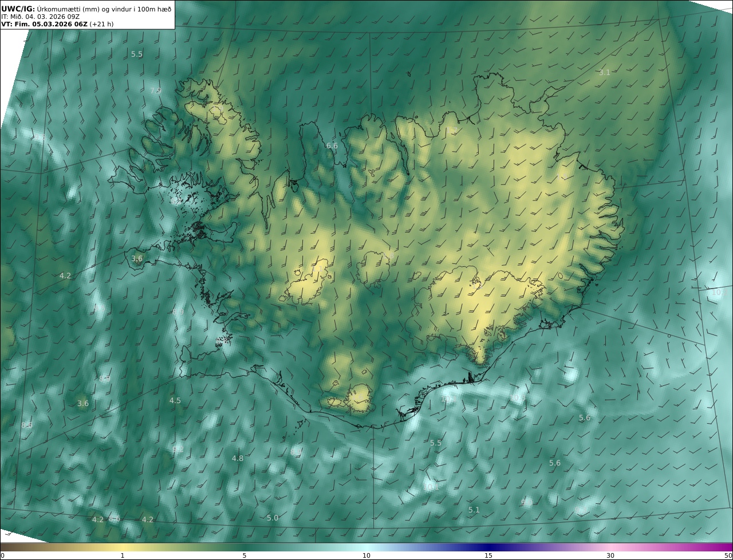Click the 3.6 label on Snæfellsnes peninsula tip
733x560 pixels.
(137, 258)
